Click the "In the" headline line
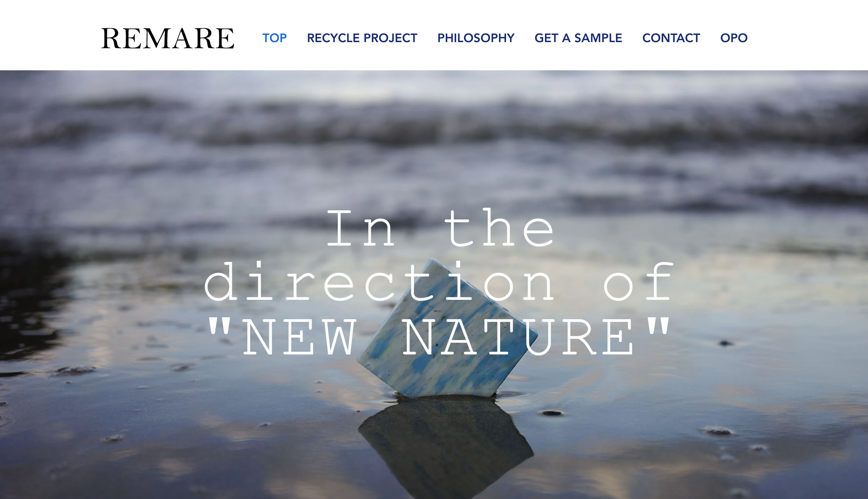868x499 pixels. point(440,228)
